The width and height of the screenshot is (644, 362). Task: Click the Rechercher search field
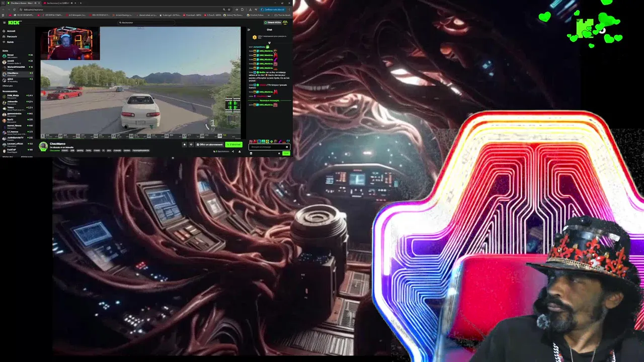[x=147, y=23]
